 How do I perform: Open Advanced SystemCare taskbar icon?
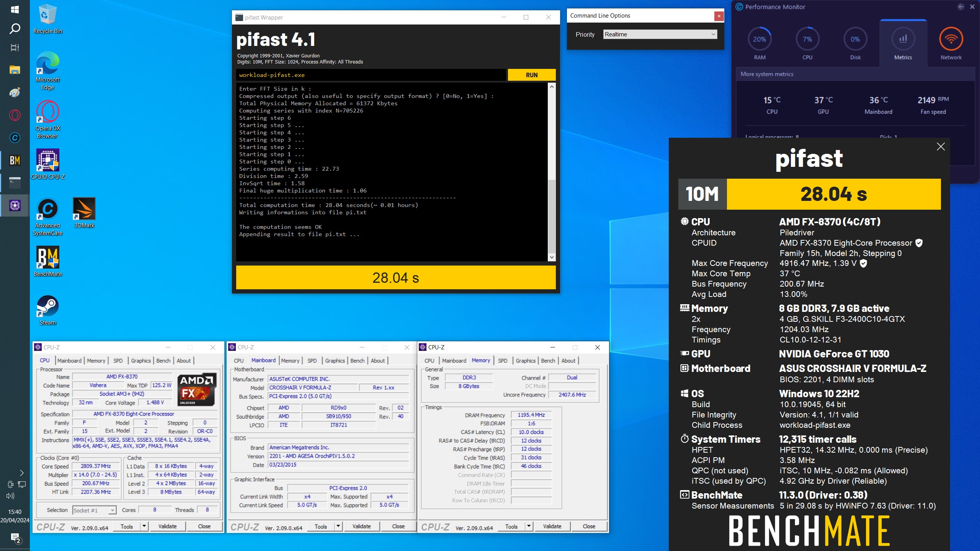click(x=15, y=137)
